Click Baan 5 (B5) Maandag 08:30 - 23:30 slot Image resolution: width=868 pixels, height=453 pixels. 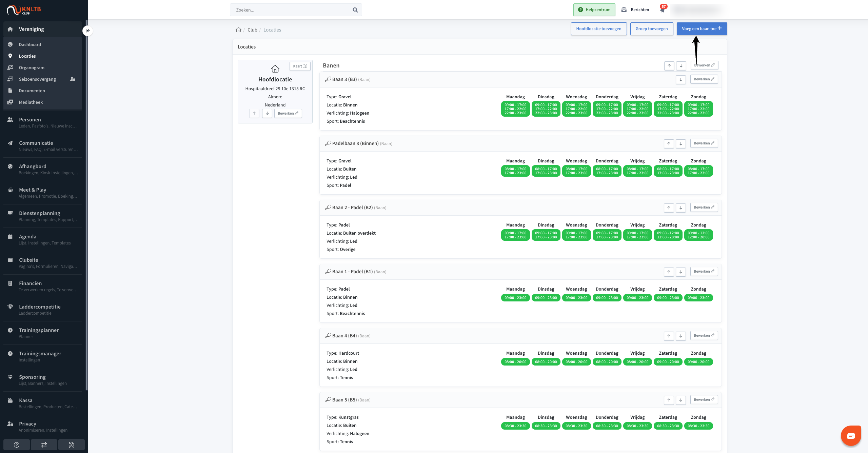[515, 426]
